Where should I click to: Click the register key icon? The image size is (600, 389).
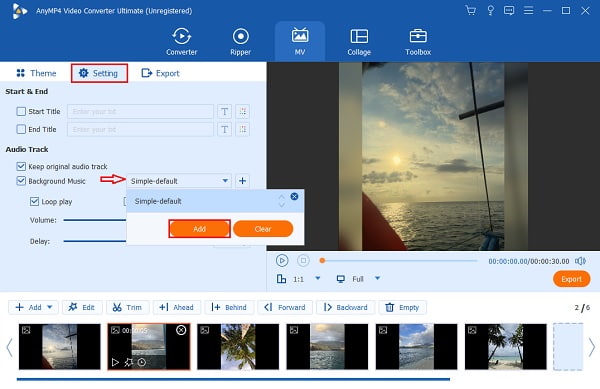coord(490,10)
